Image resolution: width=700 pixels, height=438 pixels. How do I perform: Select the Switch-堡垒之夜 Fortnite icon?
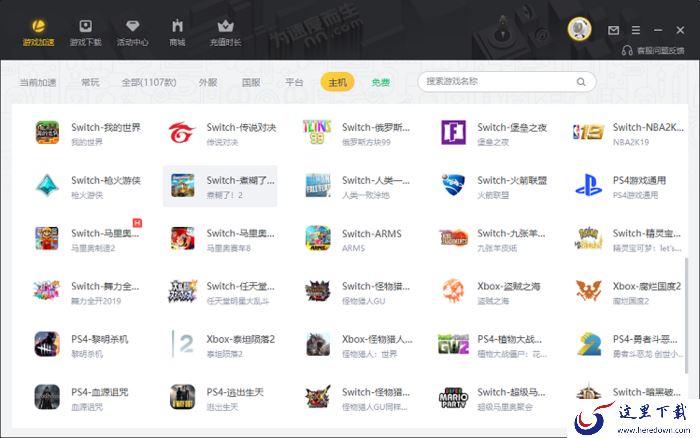(x=453, y=133)
